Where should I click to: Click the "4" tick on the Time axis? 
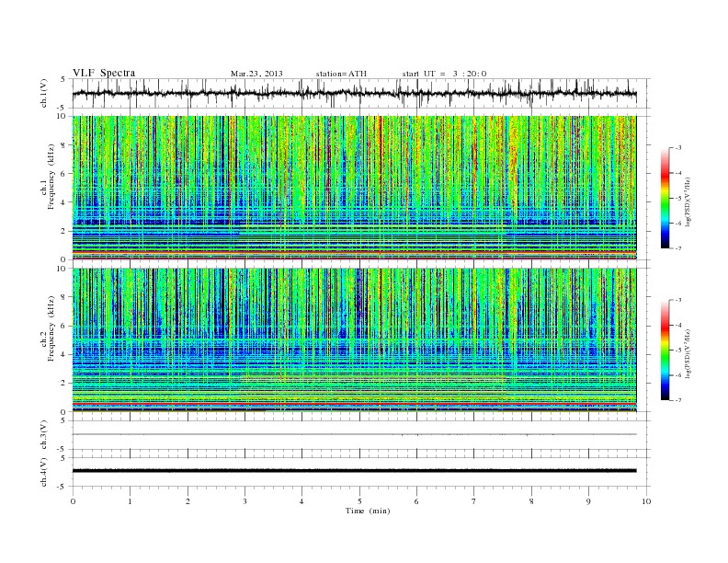coord(301,501)
